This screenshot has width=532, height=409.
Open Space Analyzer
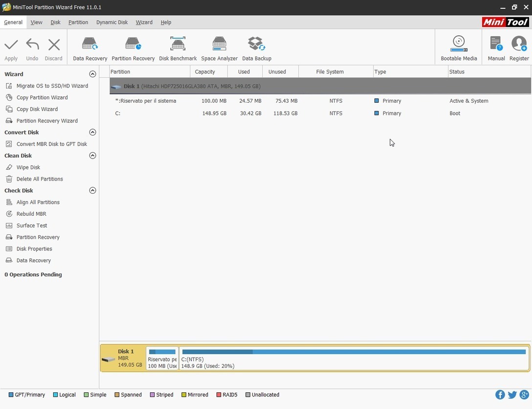(219, 49)
